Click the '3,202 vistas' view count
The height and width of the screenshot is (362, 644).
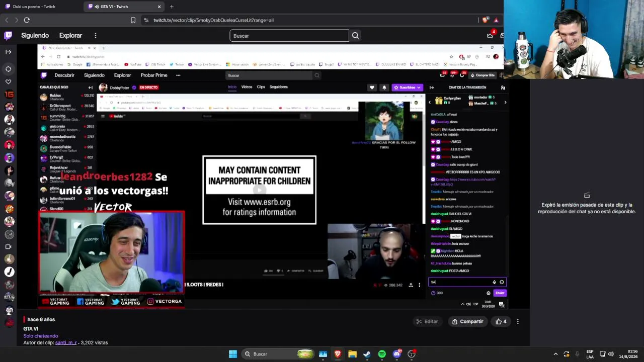coord(94,342)
